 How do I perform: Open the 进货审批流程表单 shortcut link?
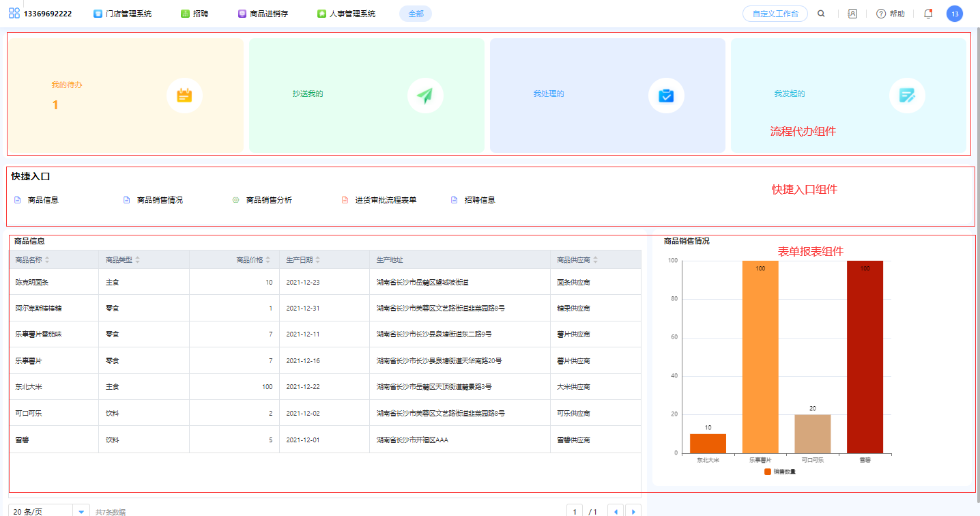click(386, 200)
